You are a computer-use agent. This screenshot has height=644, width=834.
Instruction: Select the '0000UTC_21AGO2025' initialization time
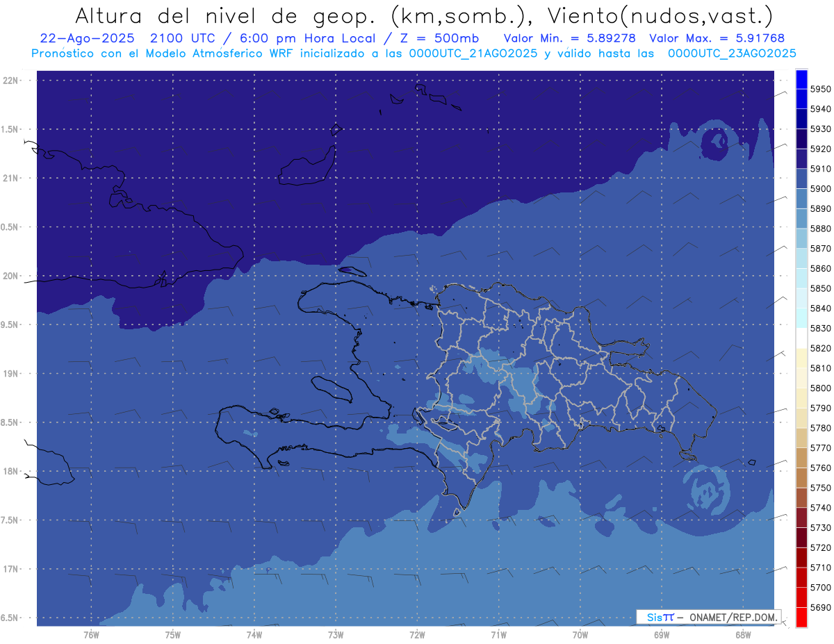(x=473, y=53)
